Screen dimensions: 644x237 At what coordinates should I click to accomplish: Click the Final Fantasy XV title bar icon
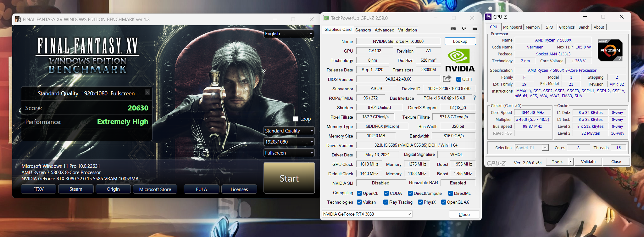point(18,19)
